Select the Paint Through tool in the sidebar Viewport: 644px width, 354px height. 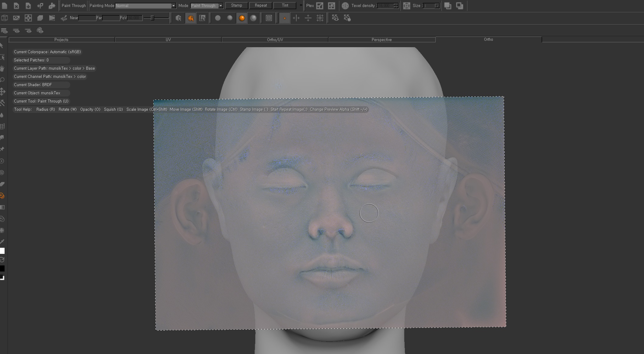2,196
